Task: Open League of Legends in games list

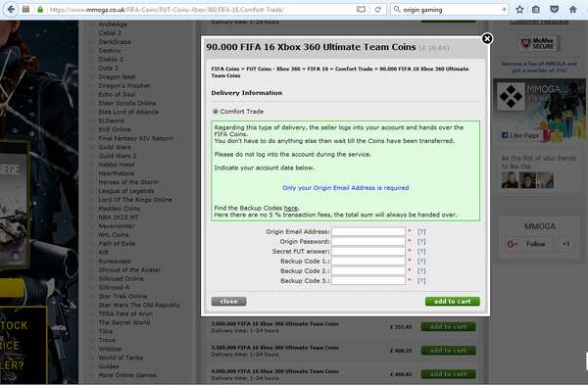Action: [126, 191]
